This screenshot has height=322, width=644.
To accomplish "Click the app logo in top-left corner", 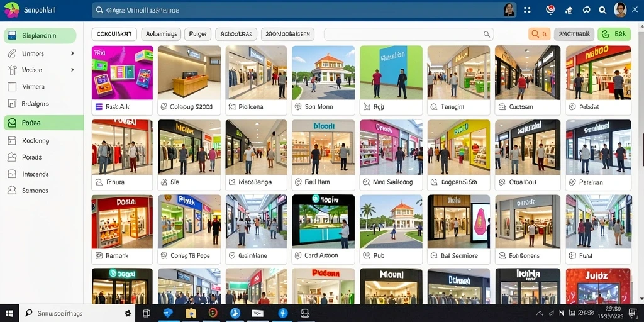I will (11, 10).
